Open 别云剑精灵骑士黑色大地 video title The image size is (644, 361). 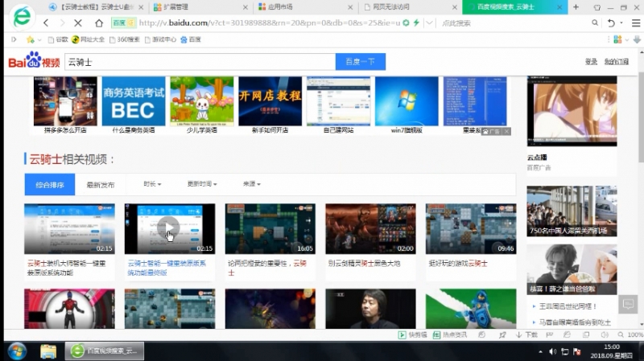pos(364,264)
